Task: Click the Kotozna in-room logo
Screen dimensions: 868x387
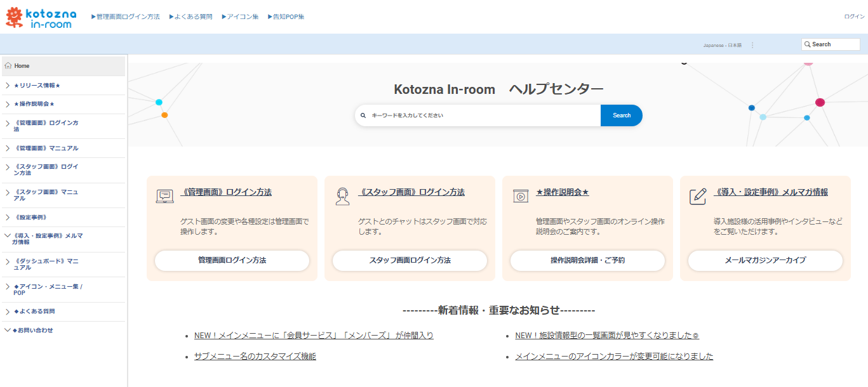Action: coord(41,16)
